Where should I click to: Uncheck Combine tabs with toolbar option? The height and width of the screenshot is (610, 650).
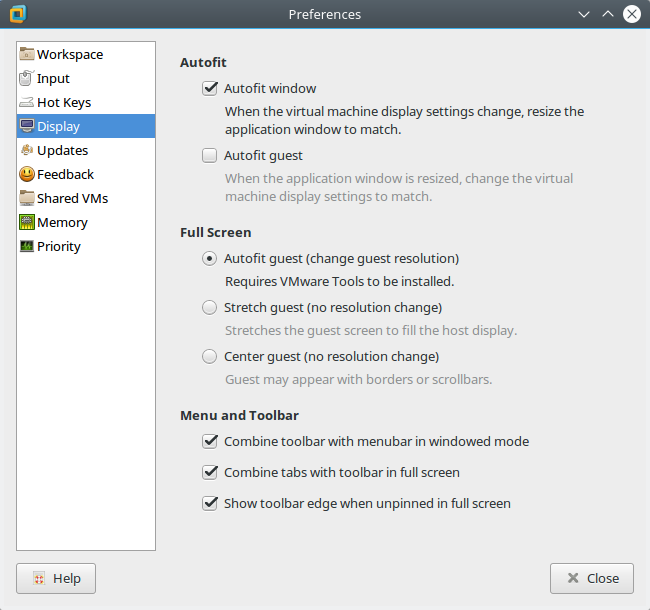(210, 472)
